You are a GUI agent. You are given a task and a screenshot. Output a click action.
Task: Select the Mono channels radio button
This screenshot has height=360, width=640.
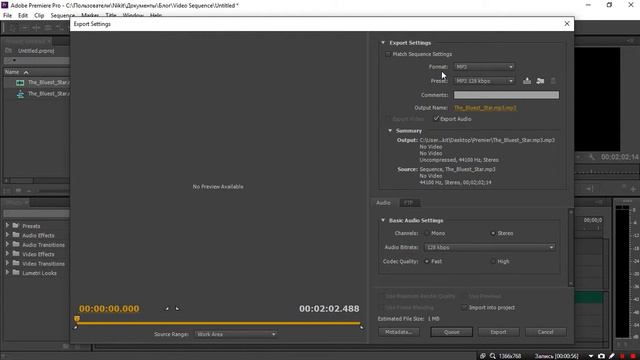[x=427, y=233]
